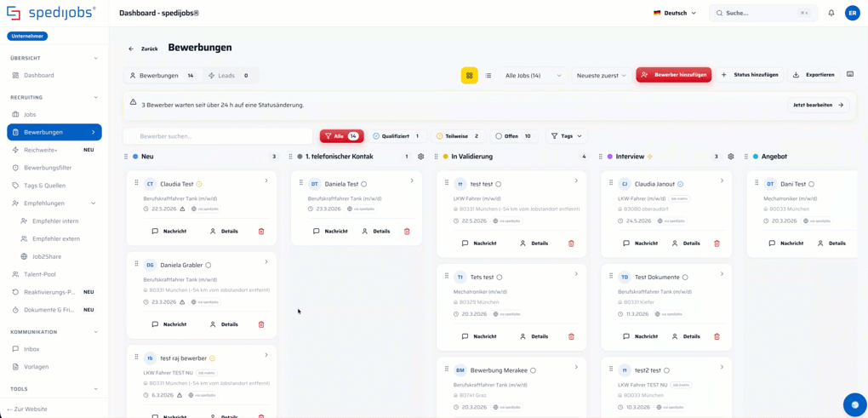Click the blue Neu status color dot
Image resolution: width=868 pixels, height=418 pixels.
point(135,157)
